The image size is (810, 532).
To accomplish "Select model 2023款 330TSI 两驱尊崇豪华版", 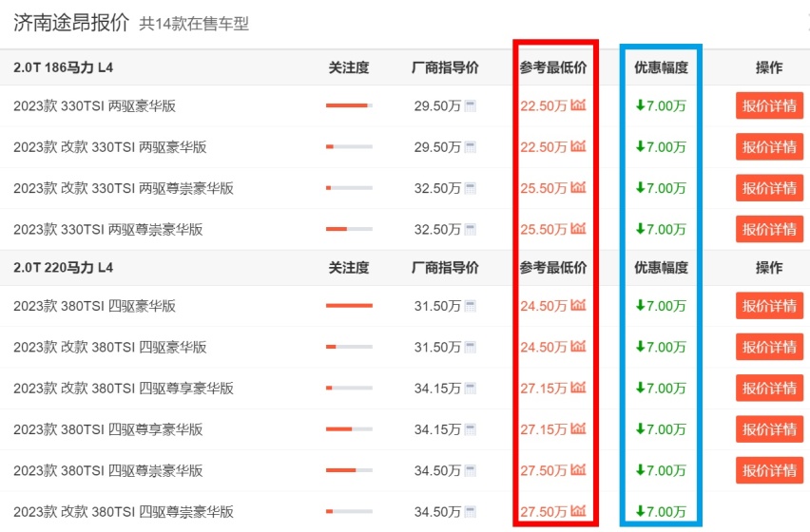I will pyautogui.click(x=108, y=229).
